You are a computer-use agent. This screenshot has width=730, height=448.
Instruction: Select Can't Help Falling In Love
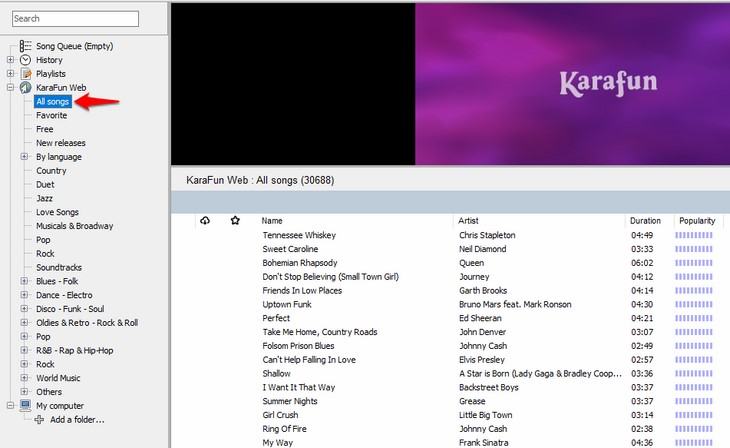tap(309, 360)
